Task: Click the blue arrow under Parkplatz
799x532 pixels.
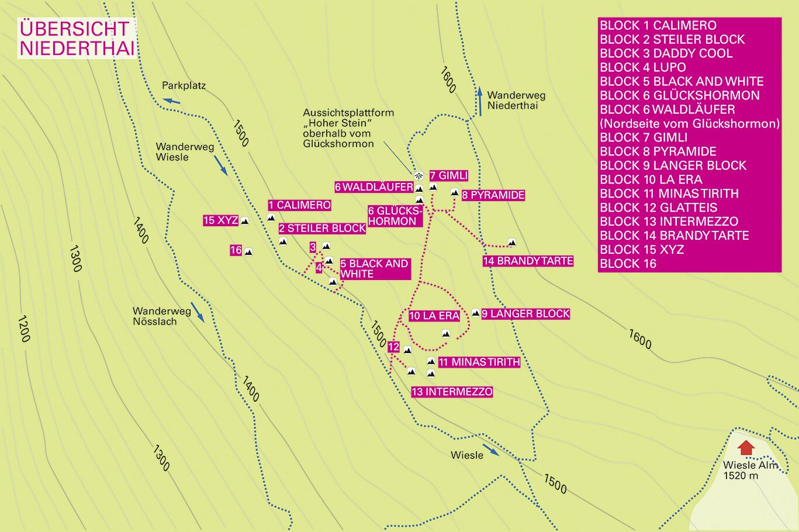Action: click(x=172, y=101)
